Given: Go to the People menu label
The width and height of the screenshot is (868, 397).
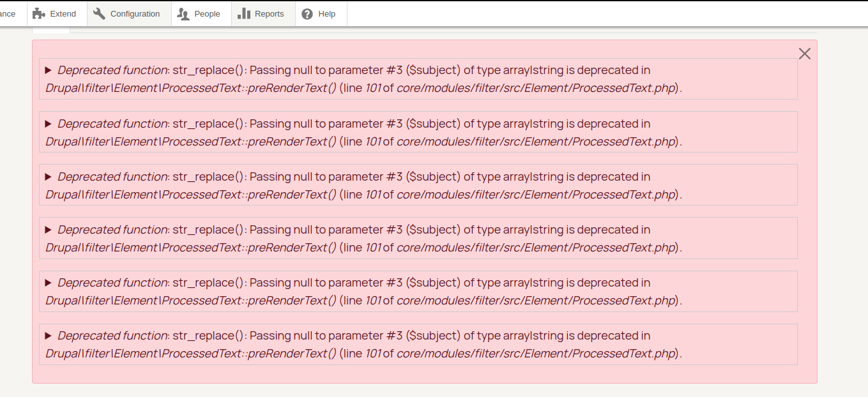Looking at the screenshot, I should point(207,13).
